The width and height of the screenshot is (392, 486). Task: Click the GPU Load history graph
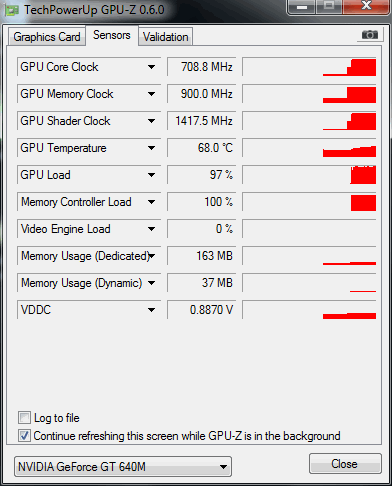[309, 175]
